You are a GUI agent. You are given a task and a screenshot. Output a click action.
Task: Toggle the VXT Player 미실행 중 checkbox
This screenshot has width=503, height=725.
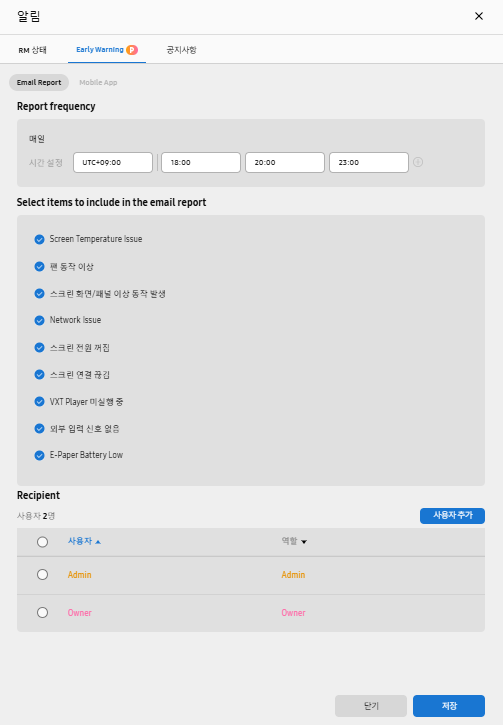click(39, 401)
